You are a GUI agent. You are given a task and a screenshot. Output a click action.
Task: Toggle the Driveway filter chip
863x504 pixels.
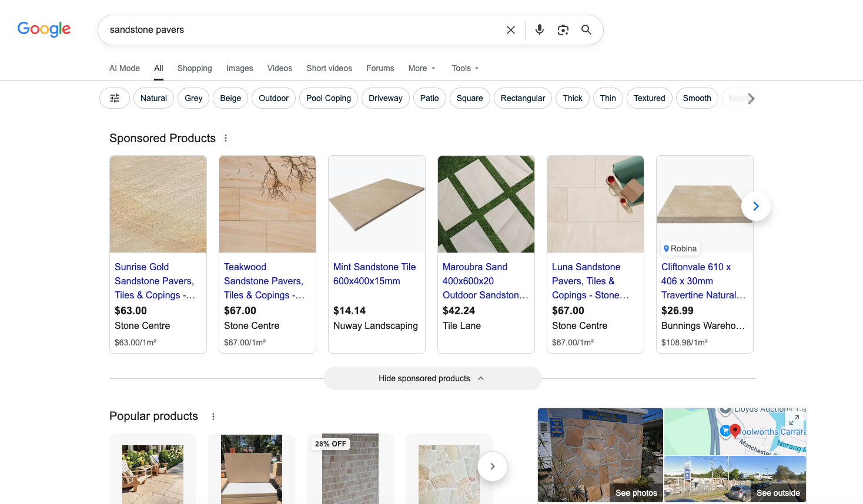[x=386, y=98]
